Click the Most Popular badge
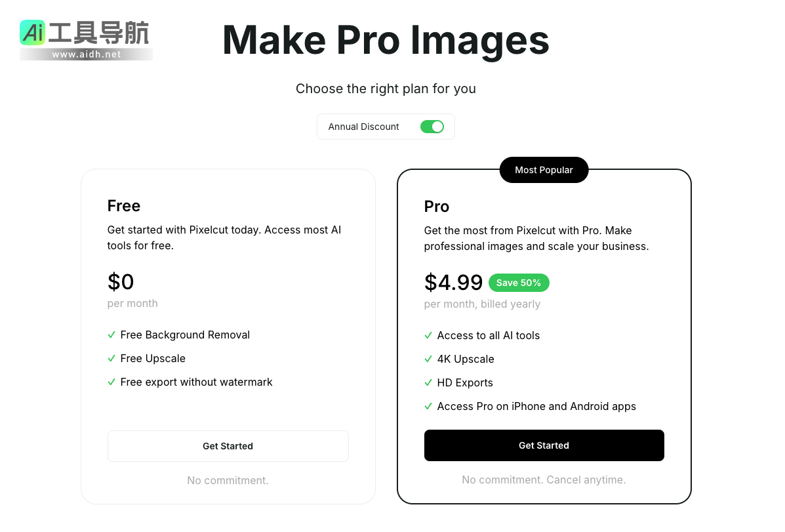Screen dimensions: 785x532 544,170
